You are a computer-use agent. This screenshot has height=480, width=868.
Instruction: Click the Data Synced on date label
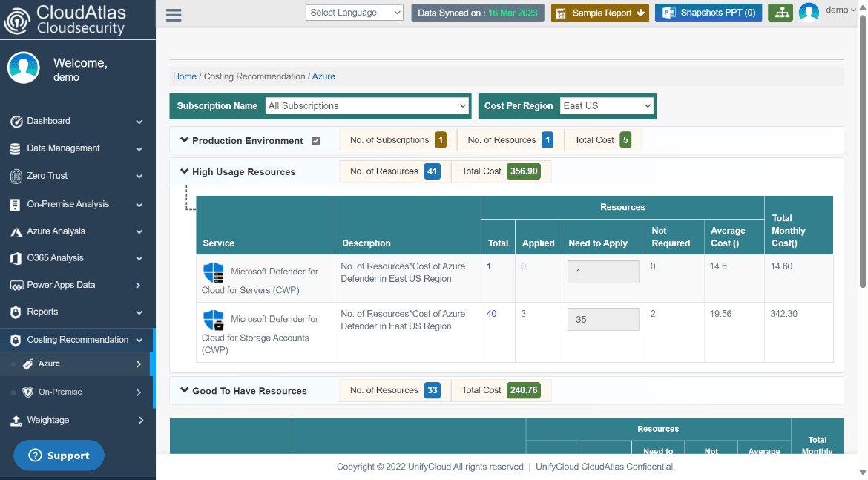coord(478,13)
